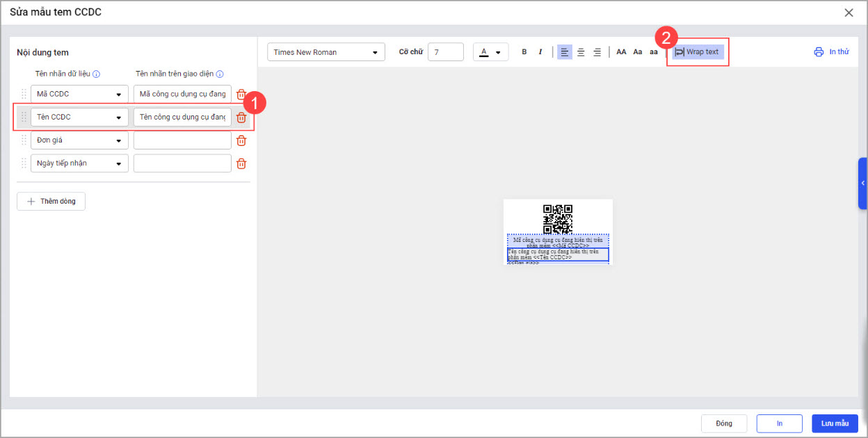This screenshot has height=438, width=868.
Task: Click the QR code in label preview
Action: (558, 218)
